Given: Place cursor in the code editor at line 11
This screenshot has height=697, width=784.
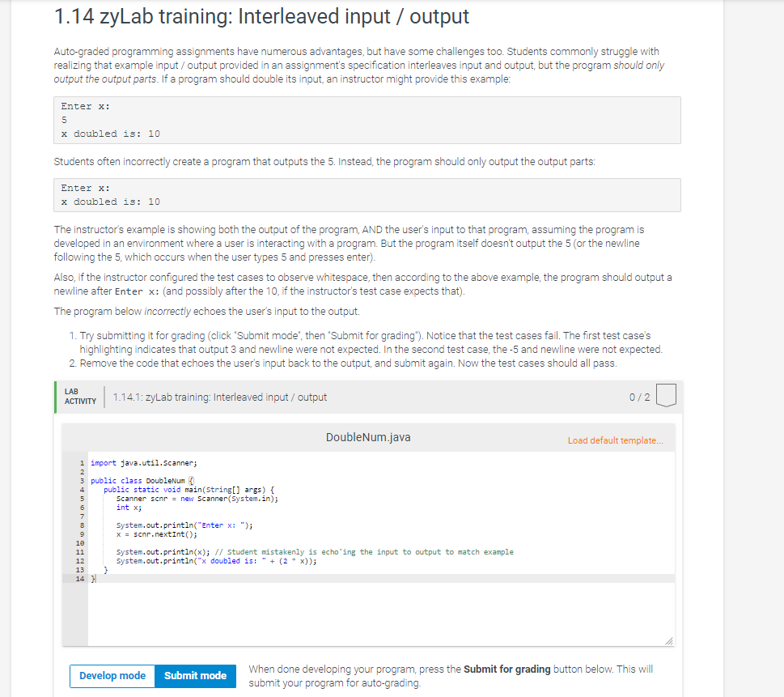Looking at the screenshot, I should [x=243, y=551].
